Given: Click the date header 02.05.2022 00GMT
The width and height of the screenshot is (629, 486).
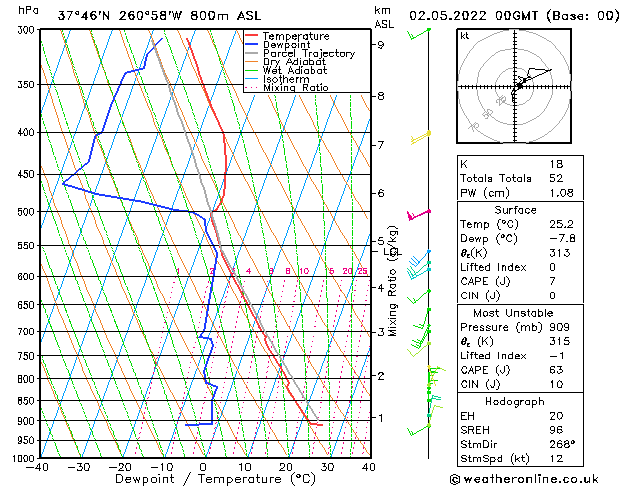Looking at the screenshot, I should (473, 16).
